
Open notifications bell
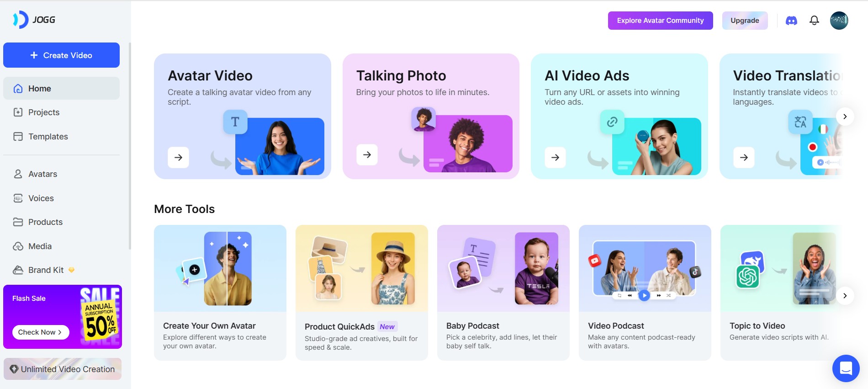click(x=814, y=21)
